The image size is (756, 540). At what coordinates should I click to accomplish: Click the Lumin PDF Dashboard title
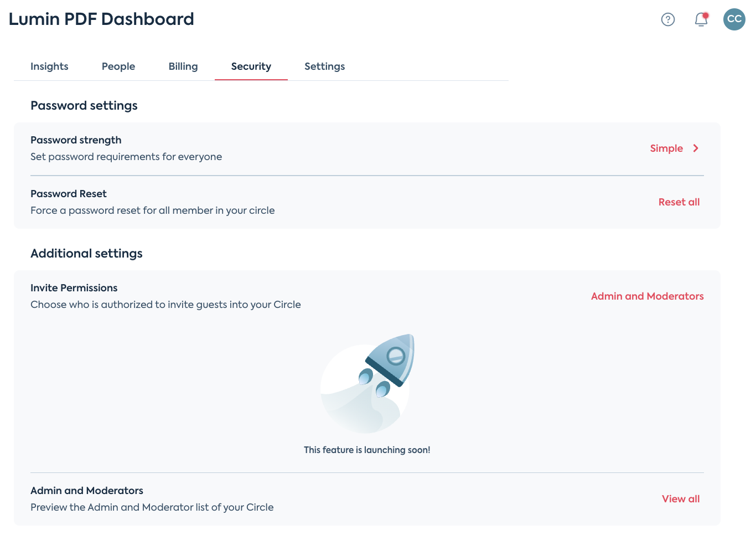(x=101, y=19)
